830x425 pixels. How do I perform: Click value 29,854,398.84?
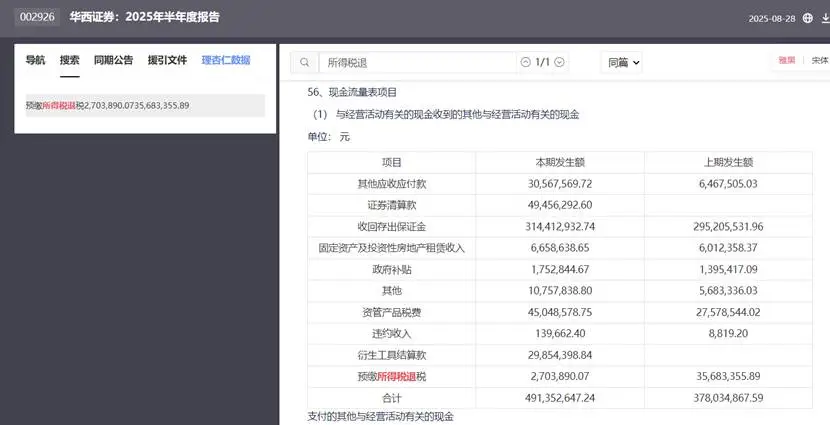coord(560,355)
